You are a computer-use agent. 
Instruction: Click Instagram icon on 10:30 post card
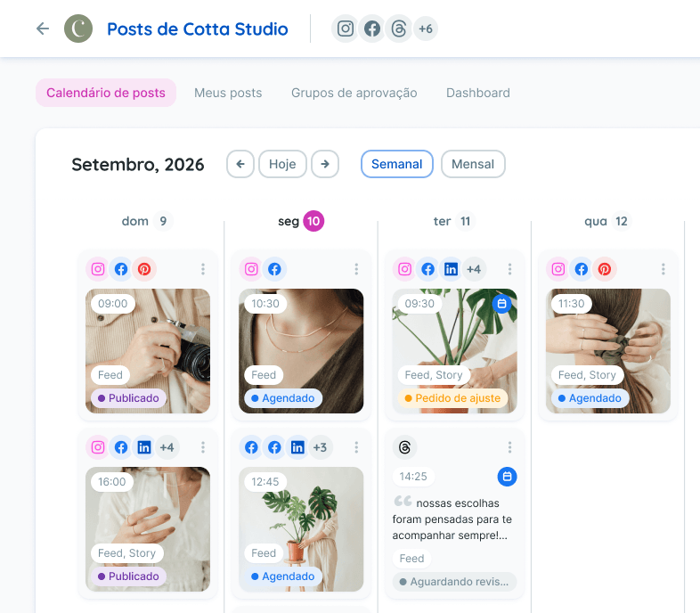tap(251, 269)
